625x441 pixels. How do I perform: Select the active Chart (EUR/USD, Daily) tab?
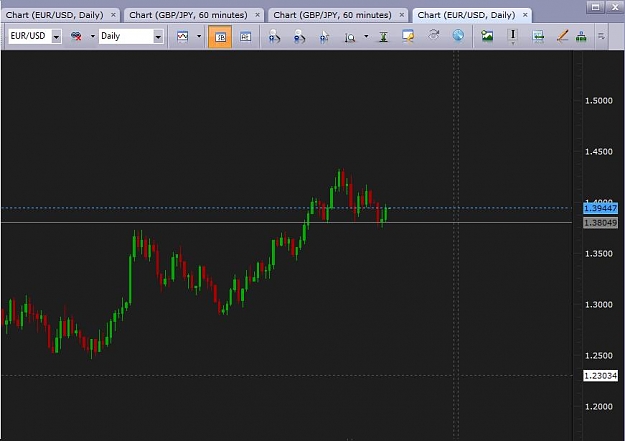466,15
